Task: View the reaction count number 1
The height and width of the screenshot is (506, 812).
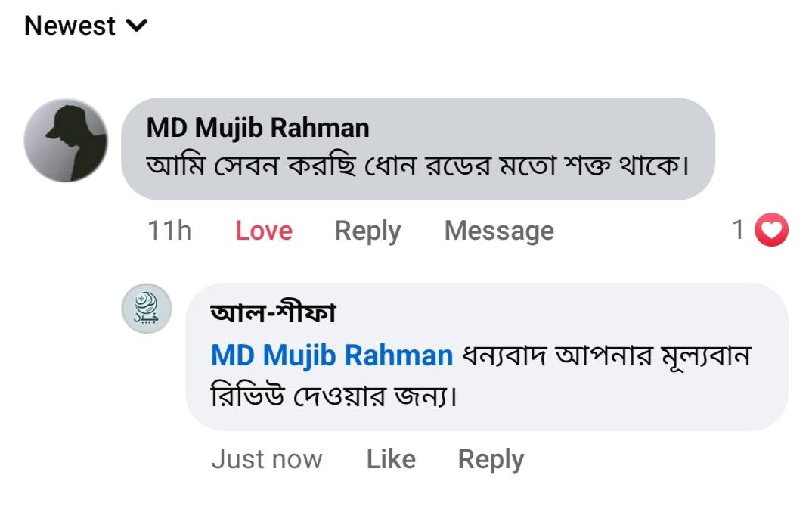Action: (739, 230)
